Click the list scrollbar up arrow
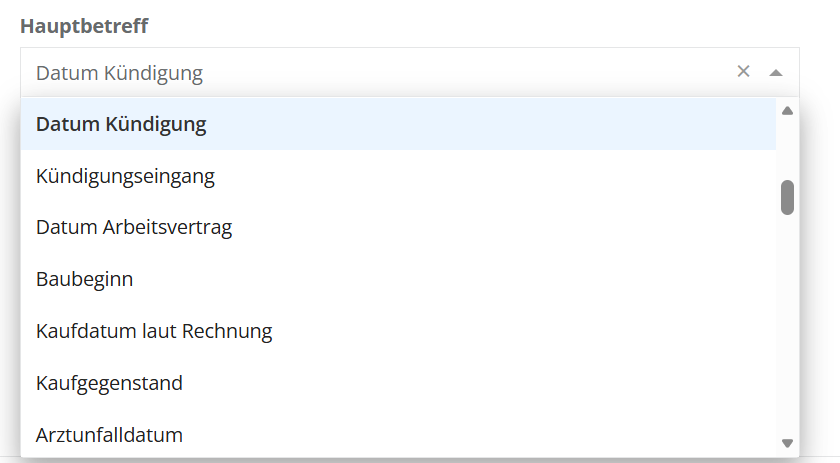This screenshot has width=840, height=463. (787, 110)
